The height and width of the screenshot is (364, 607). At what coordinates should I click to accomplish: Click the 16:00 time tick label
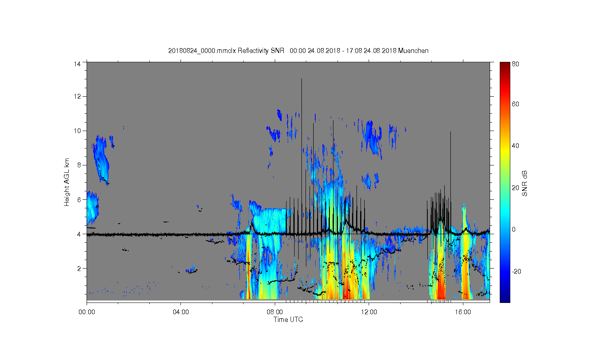tap(463, 312)
